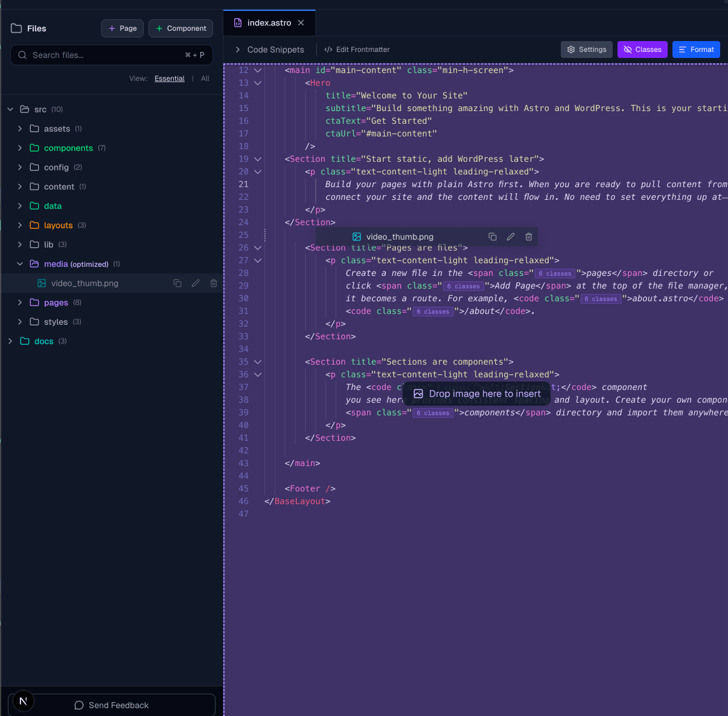728x716 pixels.
Task: Click the 6 classes badge on line 29
Action: coord(463,286)
